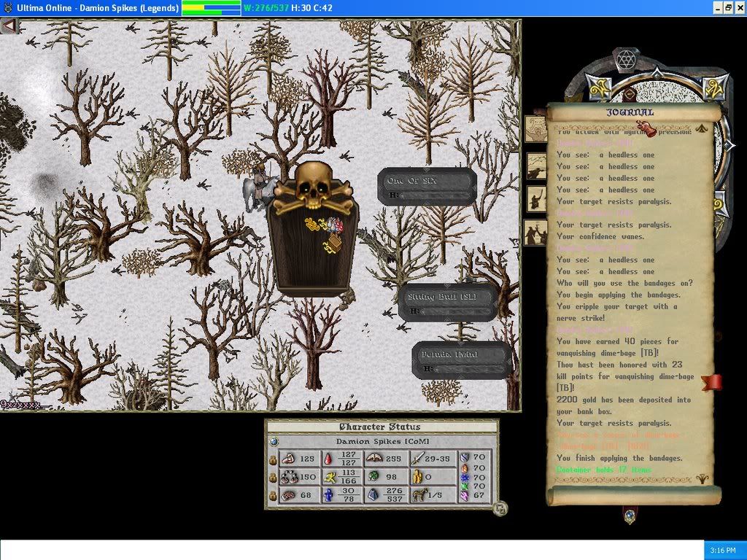Click the Followers horse icon
Screen dimensions: 747x560
pos(419,495)
